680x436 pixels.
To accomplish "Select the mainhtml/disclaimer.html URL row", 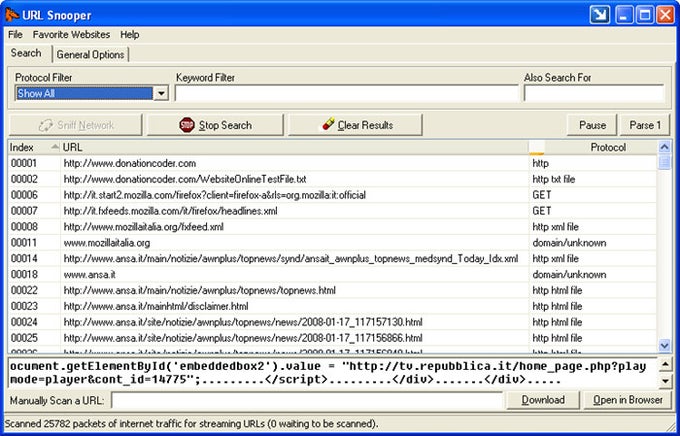I will [332, 306].
